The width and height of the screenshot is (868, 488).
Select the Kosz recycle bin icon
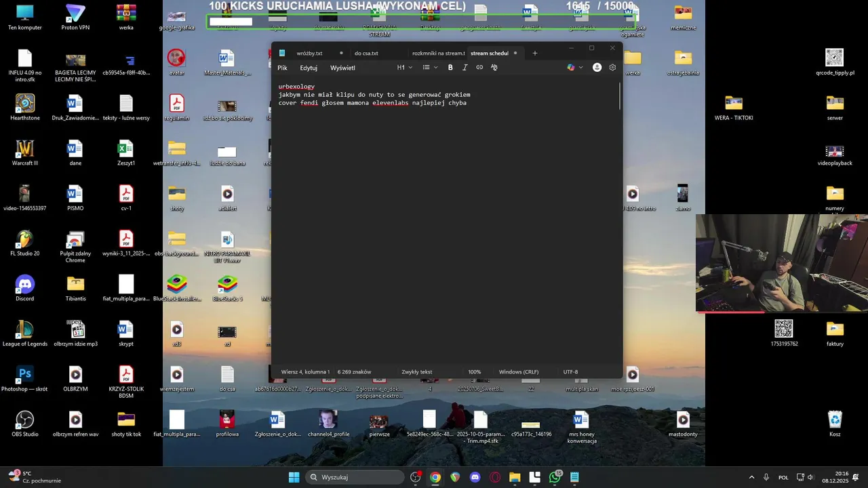835,424
